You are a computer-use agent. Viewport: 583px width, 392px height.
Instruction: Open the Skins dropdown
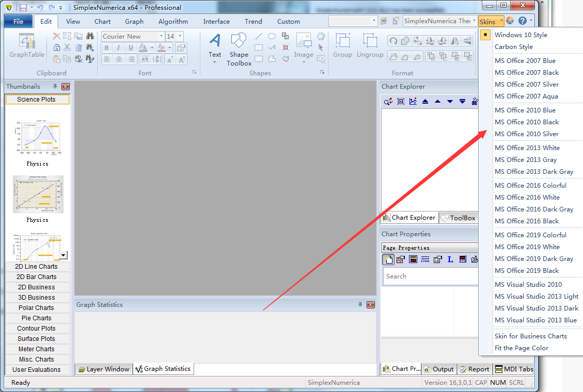coord(491,22)
